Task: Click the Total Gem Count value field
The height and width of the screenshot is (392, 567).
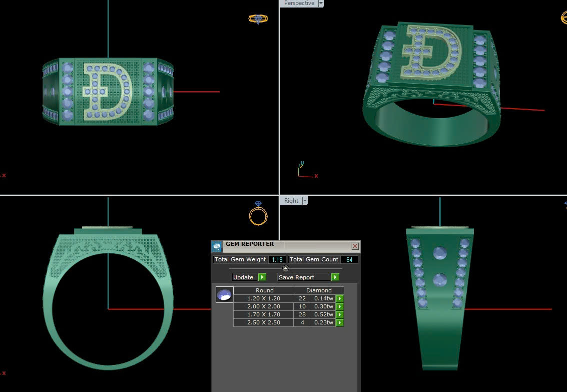Action: [x=349, y=259]
